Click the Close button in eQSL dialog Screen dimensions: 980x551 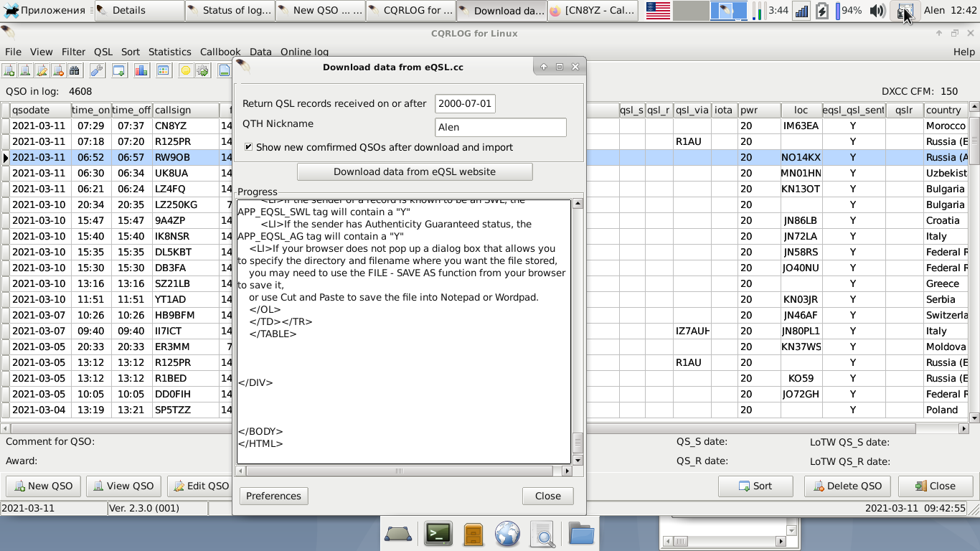547,496
